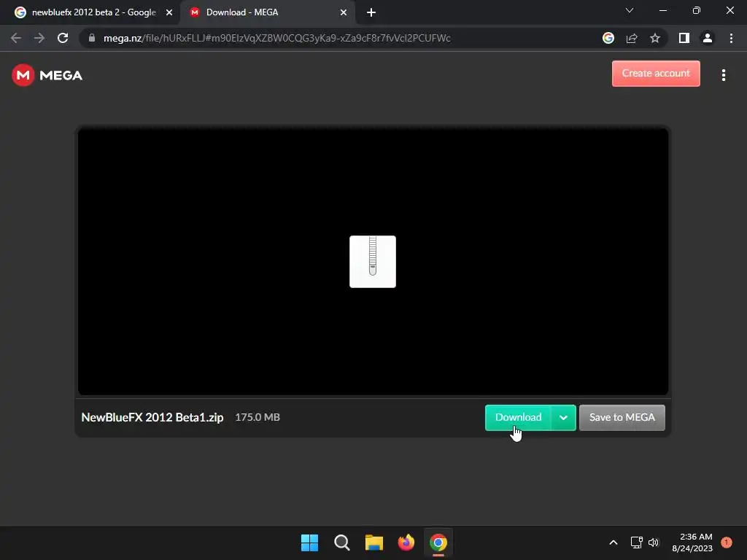
Task: Open Windows taskbar Search
Action: (x=342, y=542)
